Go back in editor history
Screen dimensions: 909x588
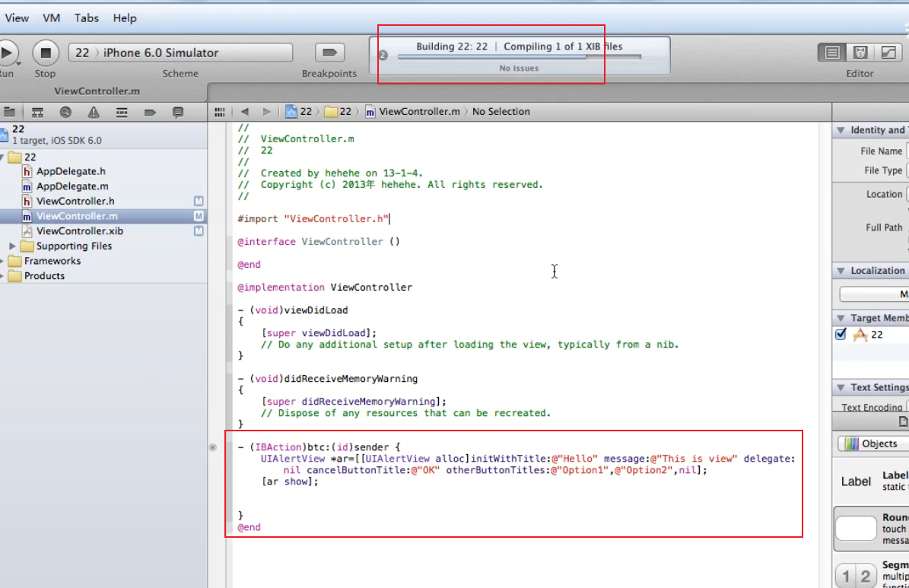(245, 111)
